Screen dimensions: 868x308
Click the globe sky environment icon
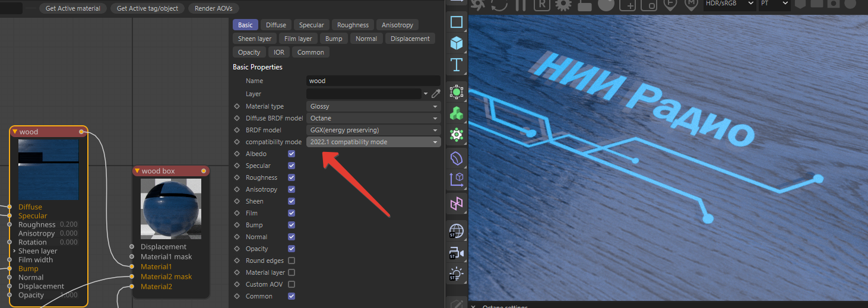pyautogui.click(x=456, y=231)
